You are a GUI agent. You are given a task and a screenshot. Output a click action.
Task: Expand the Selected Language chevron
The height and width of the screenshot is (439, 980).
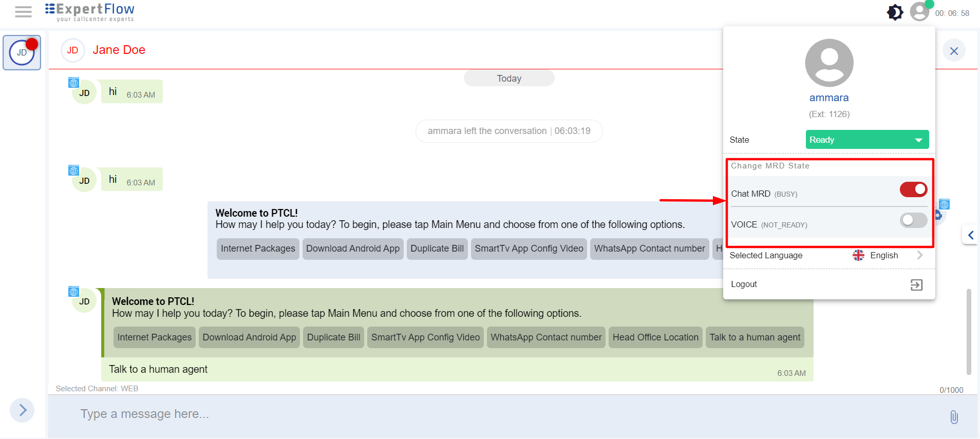tap(920, 255)
